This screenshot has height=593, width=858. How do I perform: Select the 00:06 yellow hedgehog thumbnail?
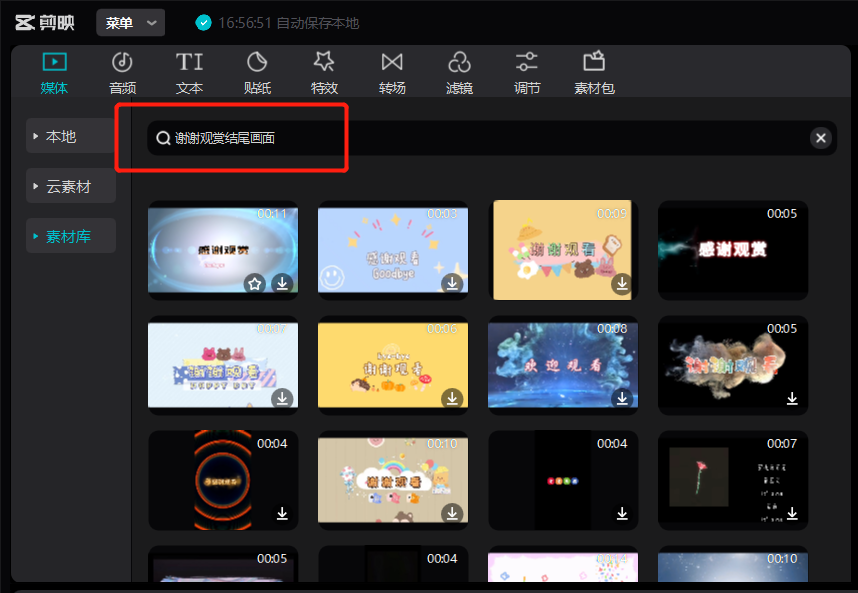pyautogui.click(x=393, y=365)
